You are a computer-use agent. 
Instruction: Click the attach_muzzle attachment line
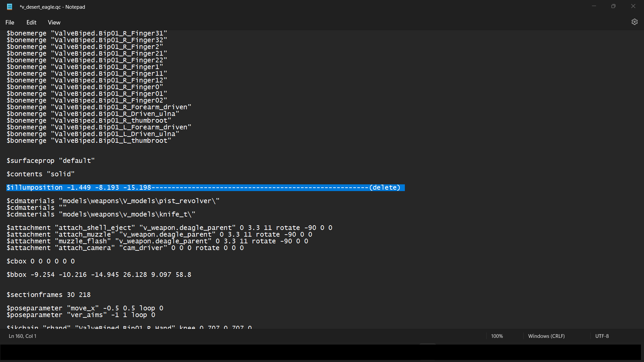pyautogui.click(x=159, y=235)
